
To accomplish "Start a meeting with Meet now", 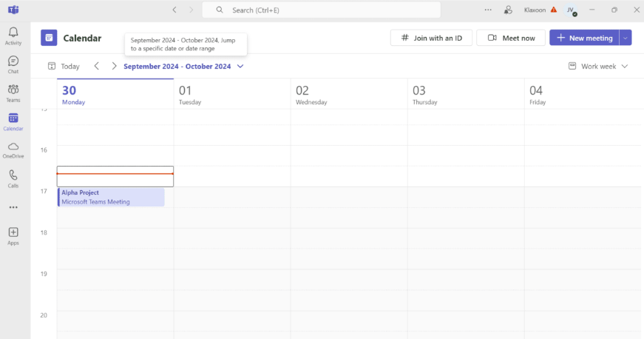I will (511, 38).
